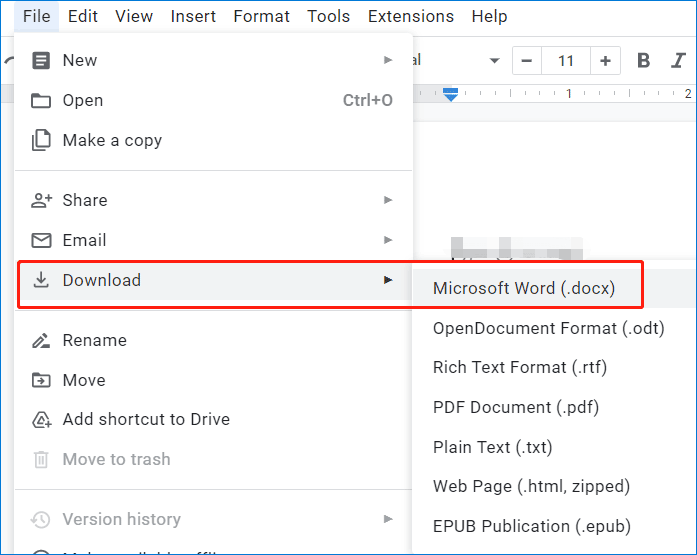Decrease font size with minus button
The height and width of the screenshot is (555, 697).
(527, 60)
